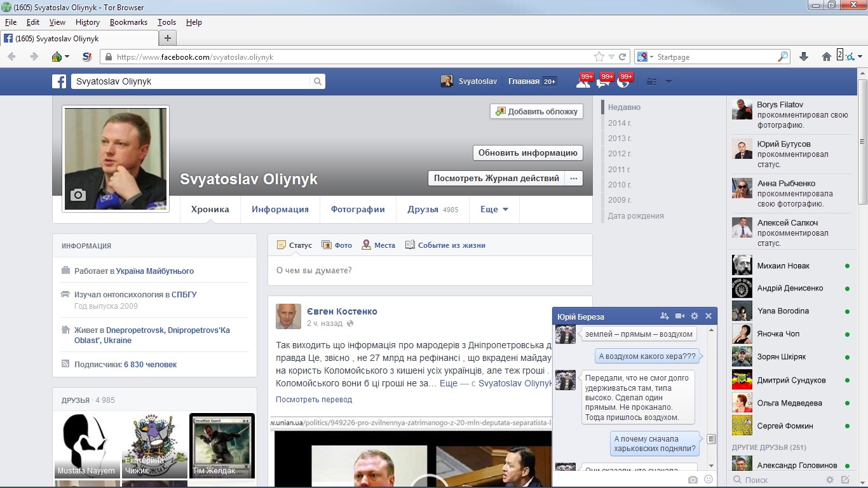Switch to Фотографии profile tab
Screen dimensions: 868x488
pos(358,209)
